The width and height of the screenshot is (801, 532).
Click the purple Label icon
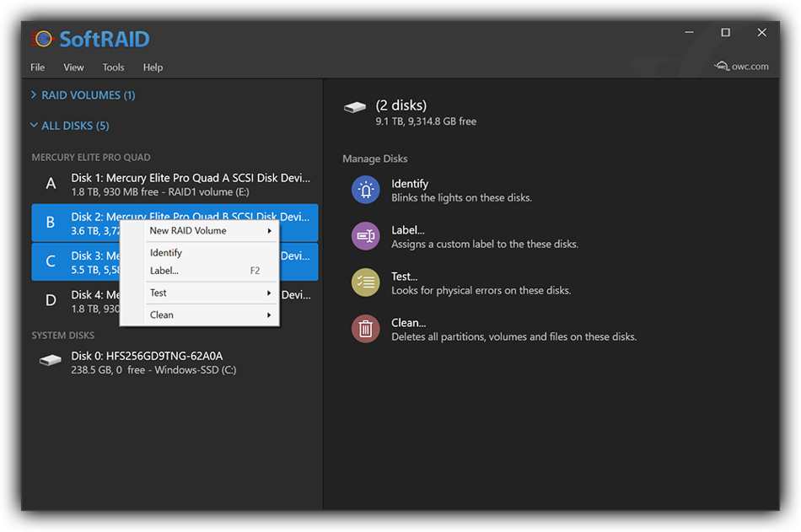(x=365, y=236)
